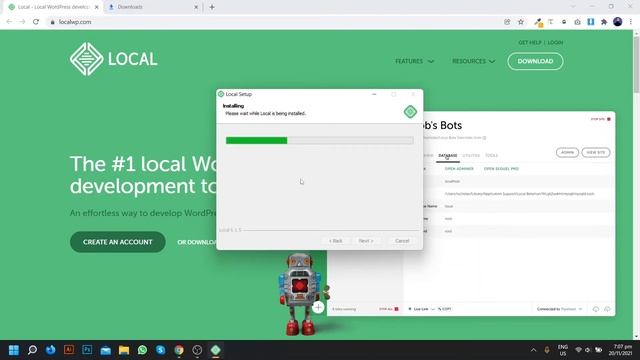
Task: Show hidden system tray icons chevron
Action: (x=533, y=350)
